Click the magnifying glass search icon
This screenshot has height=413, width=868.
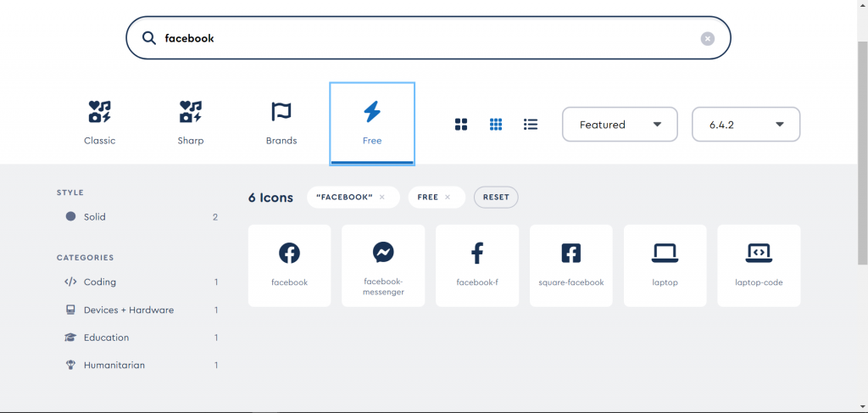(149, 37)
